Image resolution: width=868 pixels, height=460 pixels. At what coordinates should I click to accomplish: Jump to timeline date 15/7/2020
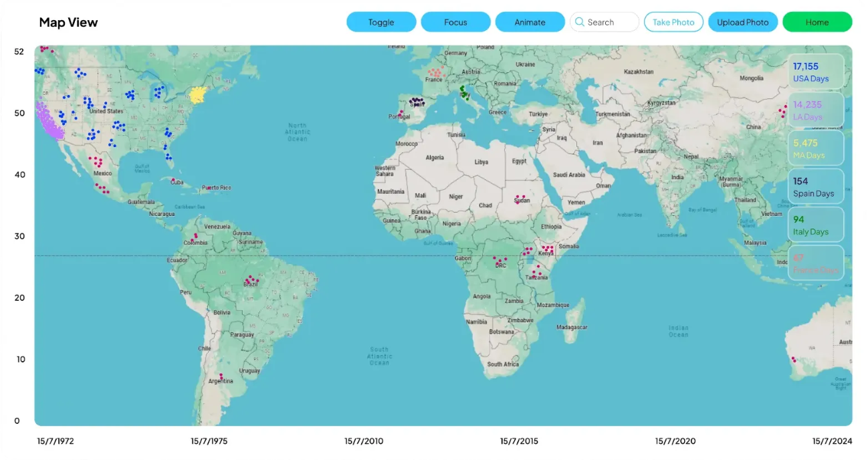(x=675, y=441)
